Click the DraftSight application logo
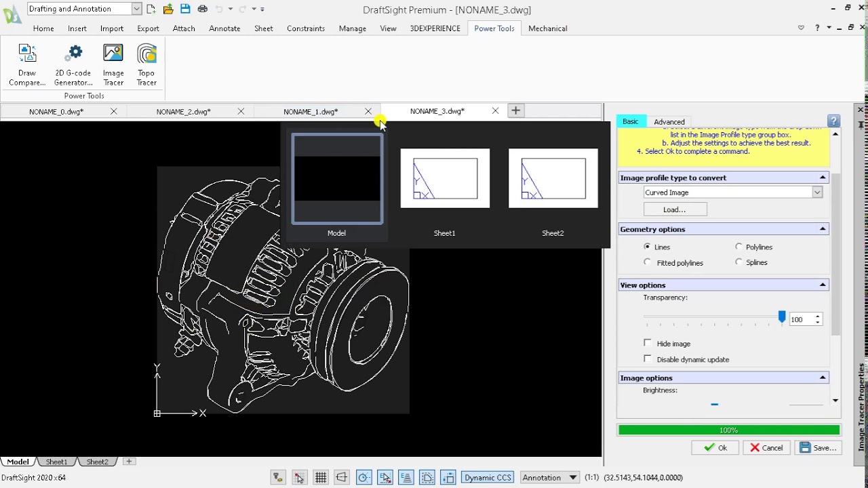 point(12,14)
